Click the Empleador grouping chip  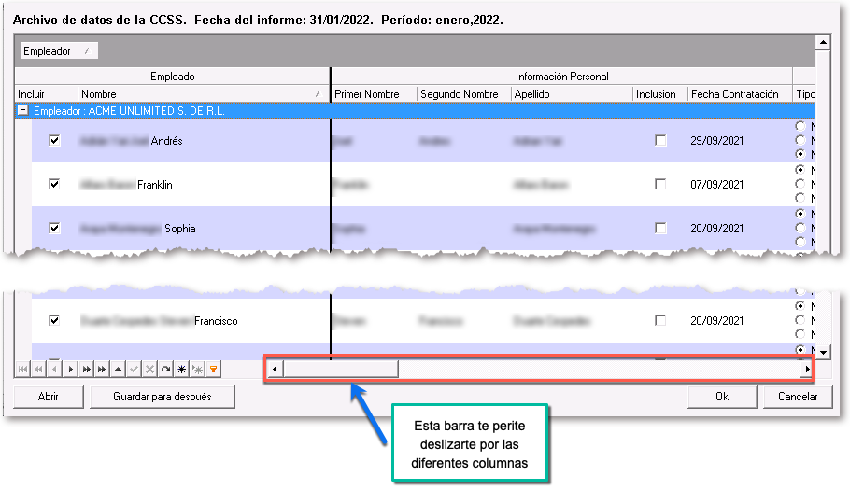[59, 51]
